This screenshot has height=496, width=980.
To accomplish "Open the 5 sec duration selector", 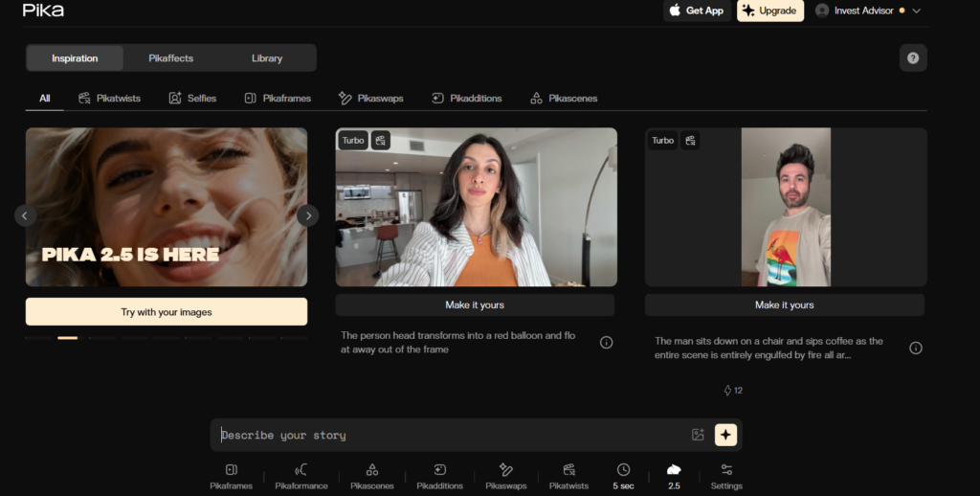I will 623,477.
